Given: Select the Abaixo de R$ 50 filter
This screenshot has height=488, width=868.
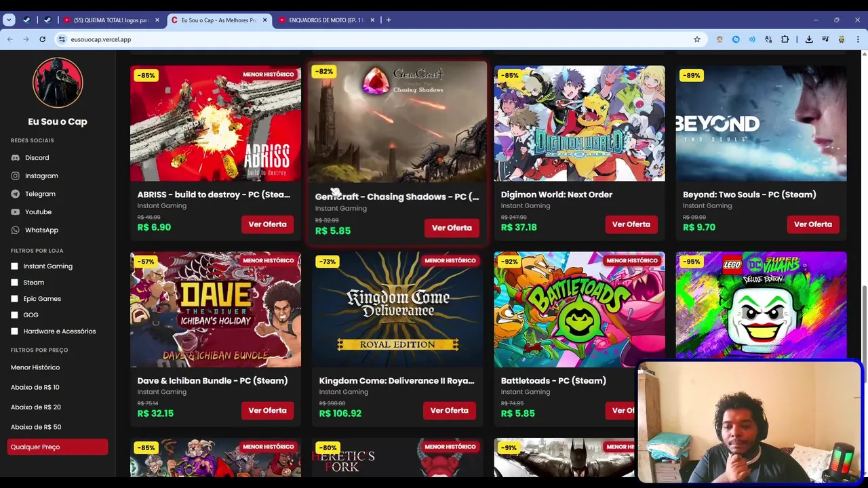Looking at the screenshot, I should pos(35,427).
